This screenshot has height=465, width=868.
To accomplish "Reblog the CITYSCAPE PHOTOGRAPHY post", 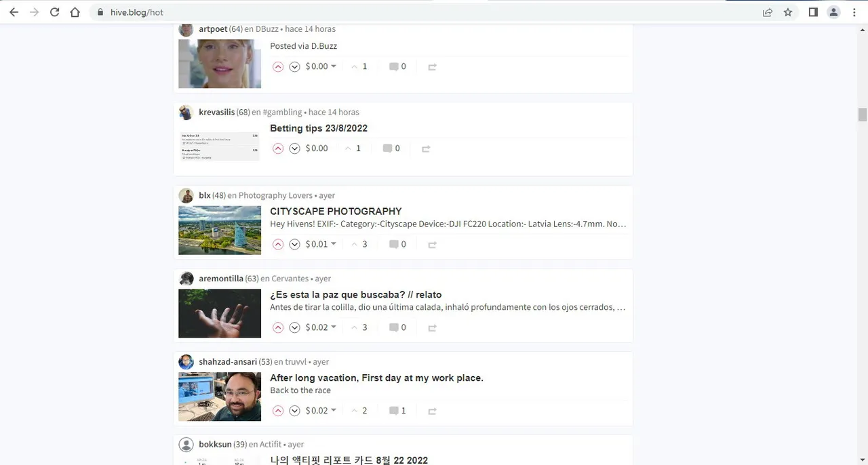I will pyautogui.click(x=432, y=244).
